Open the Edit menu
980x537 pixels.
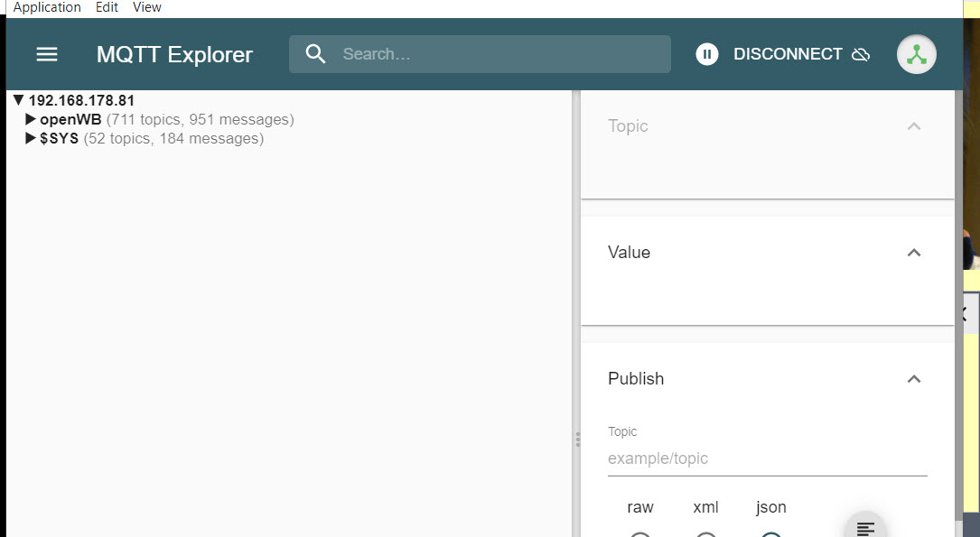pyautogui.click(x=107, y=7)
